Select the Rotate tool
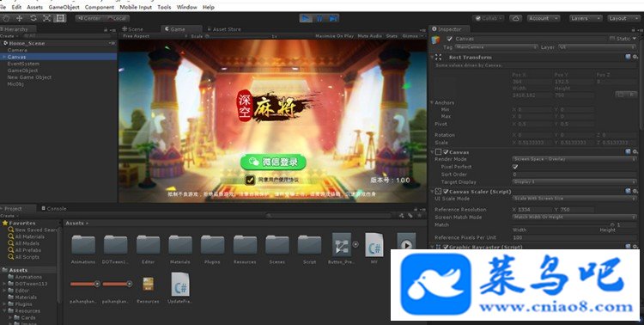 point(33,18)
